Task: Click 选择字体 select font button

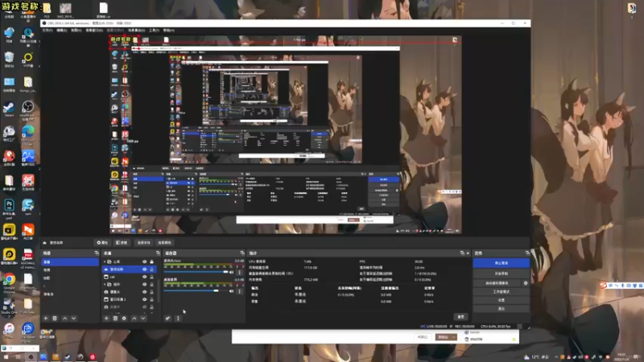Action: click(x=143, y=243)
